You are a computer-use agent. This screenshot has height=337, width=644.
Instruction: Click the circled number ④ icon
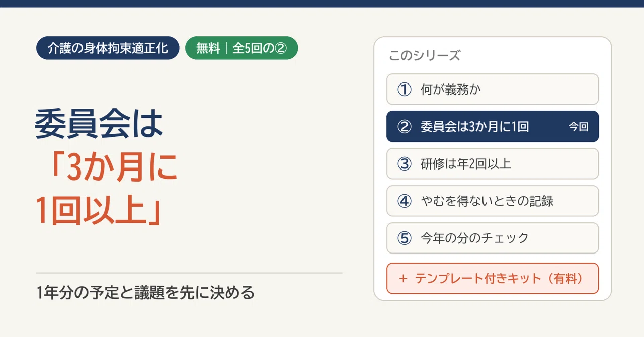click(x=405, y=201)
